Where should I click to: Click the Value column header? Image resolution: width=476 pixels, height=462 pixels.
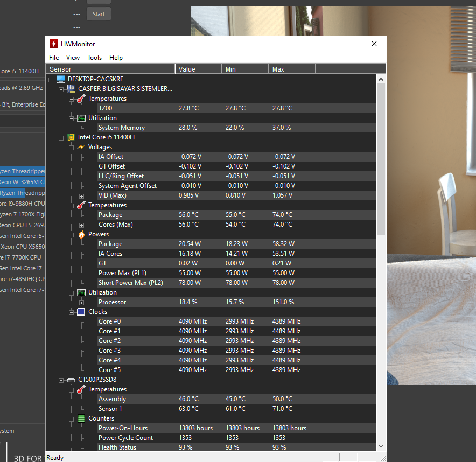click(199, 69)
